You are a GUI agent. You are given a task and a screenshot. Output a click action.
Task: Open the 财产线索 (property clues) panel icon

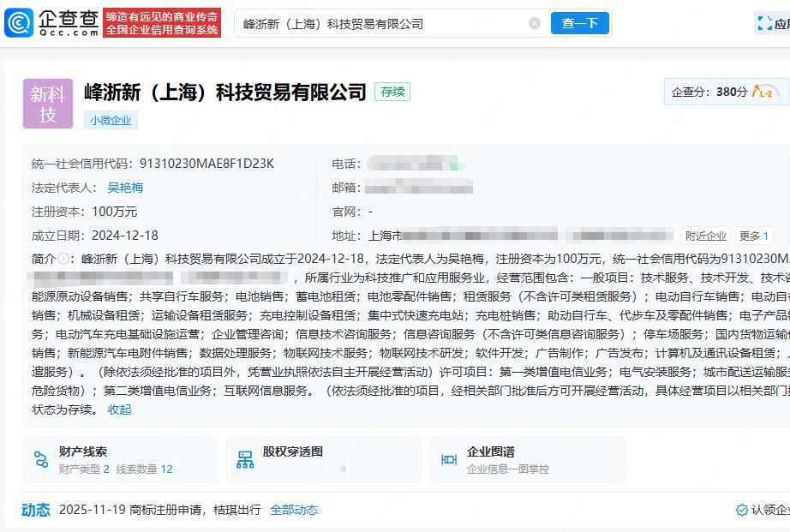click(39, 459)
